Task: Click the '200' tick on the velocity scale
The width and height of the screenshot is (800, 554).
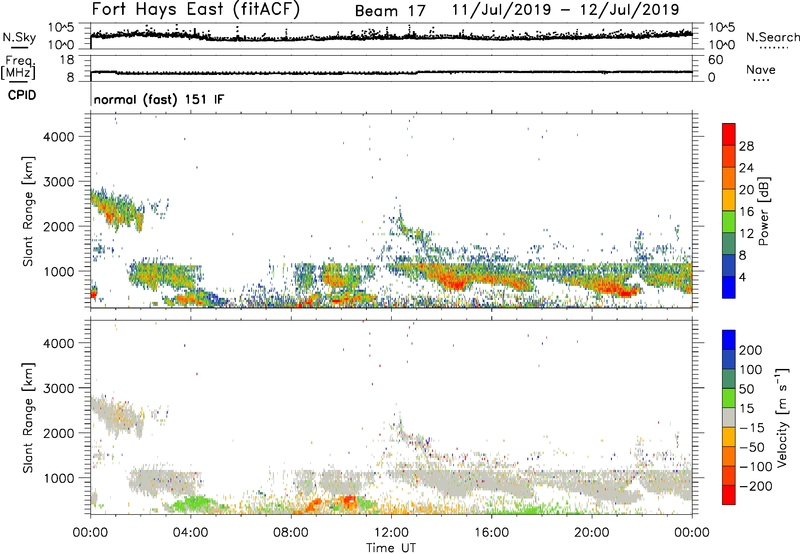Action: click(751, 350)
